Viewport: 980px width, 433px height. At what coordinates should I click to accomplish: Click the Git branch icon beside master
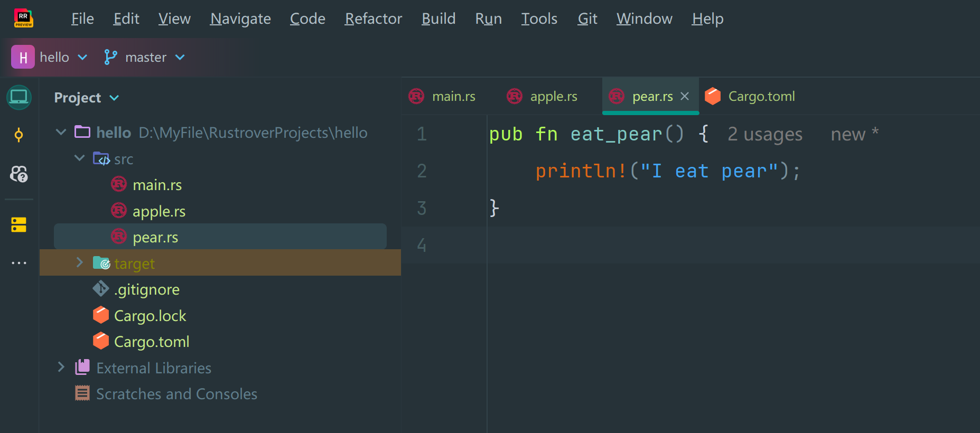pyautogui.click(x=110, y=57)
